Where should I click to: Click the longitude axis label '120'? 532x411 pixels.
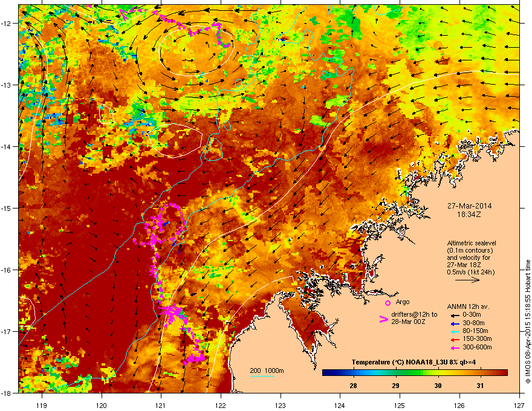click(102, 406)
